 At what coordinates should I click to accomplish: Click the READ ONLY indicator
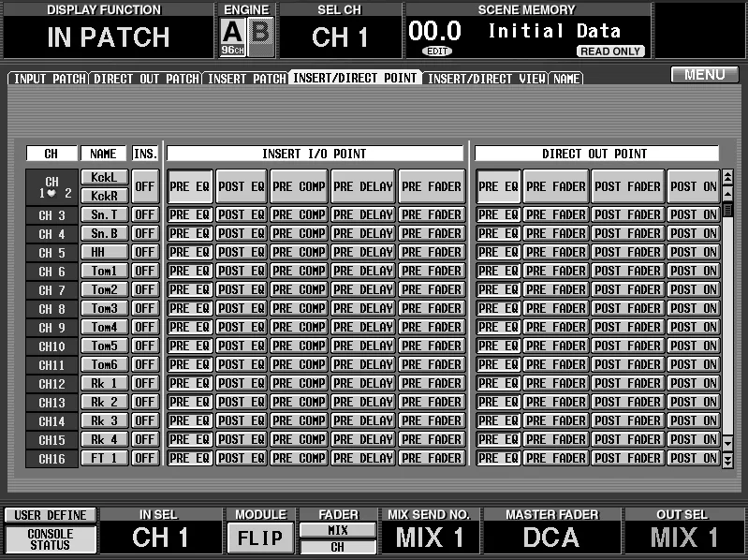click(x=610, y=52)
